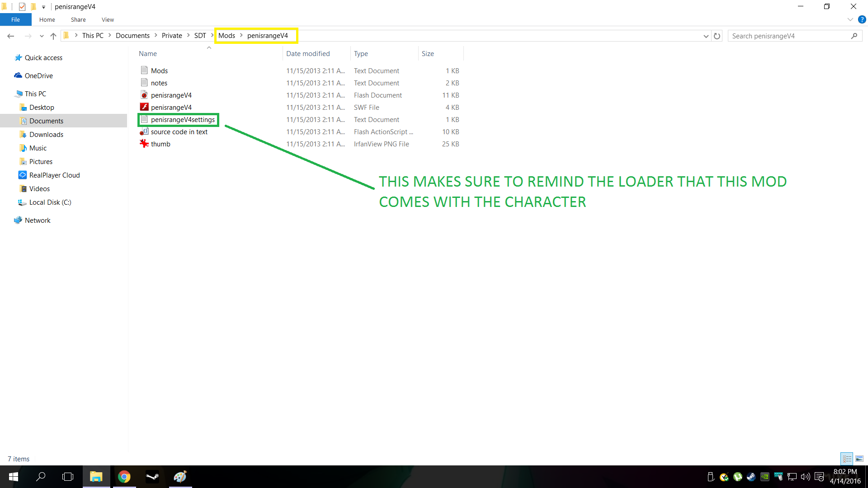Click the Mods breadcrumb in address bar
Viewport: 868px width, 488px height.
(x=226, y=36)
